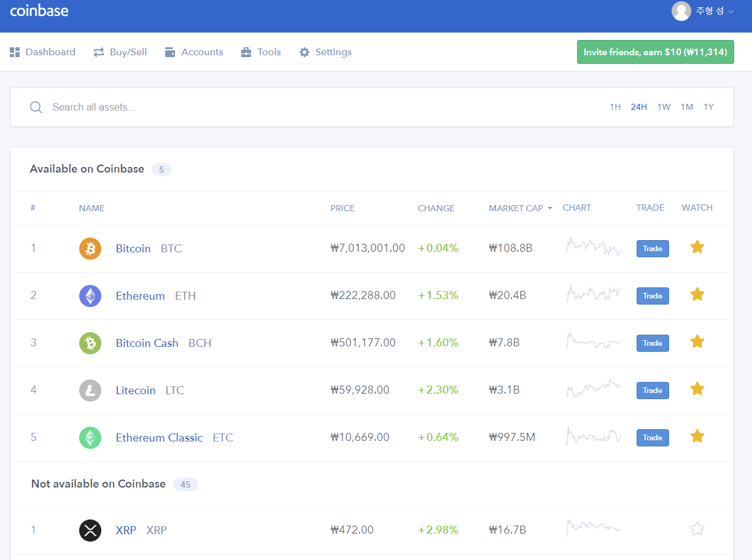Screen dimensions: 752x560
Task: Click the Name column header
Action: point(91,208)
